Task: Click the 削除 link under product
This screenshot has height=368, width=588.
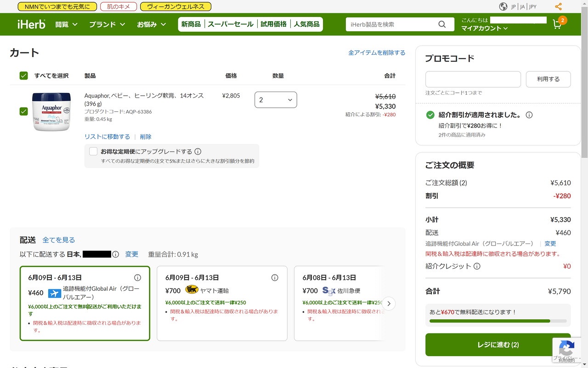Action: pyautogui.click(x=146, y=137)
